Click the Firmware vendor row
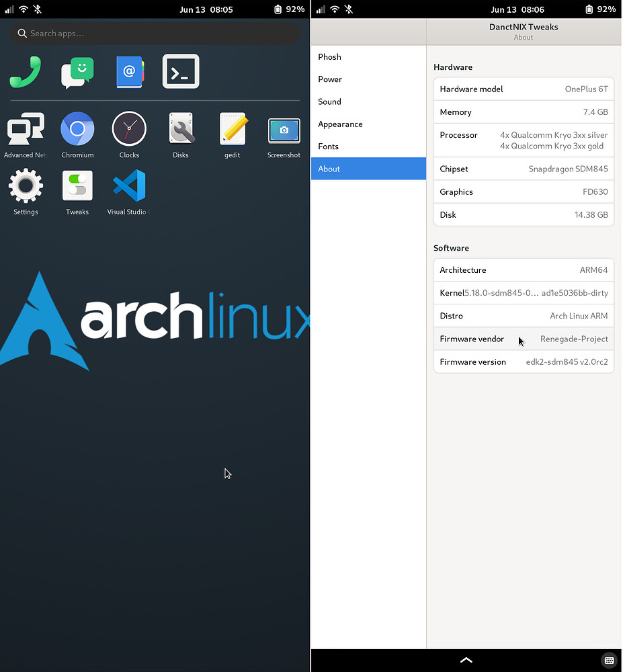Screen dimensions: 625x672 pos(524,339)
